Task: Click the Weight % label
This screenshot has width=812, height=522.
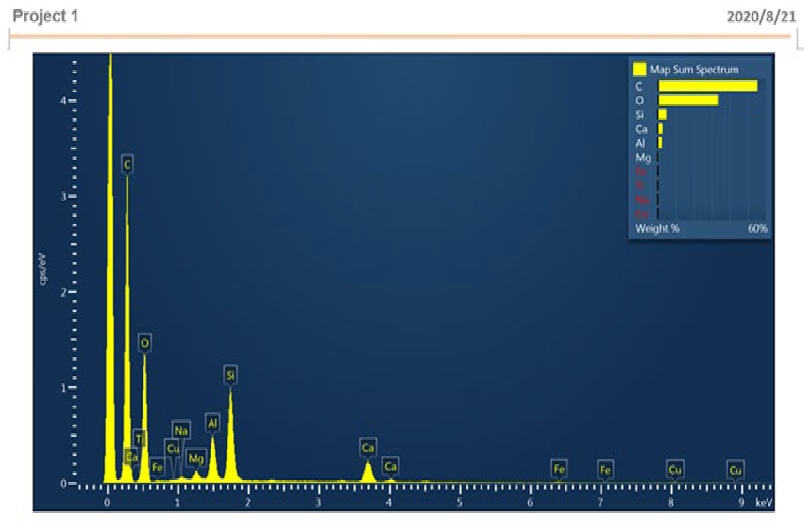Action: point(657,228)
